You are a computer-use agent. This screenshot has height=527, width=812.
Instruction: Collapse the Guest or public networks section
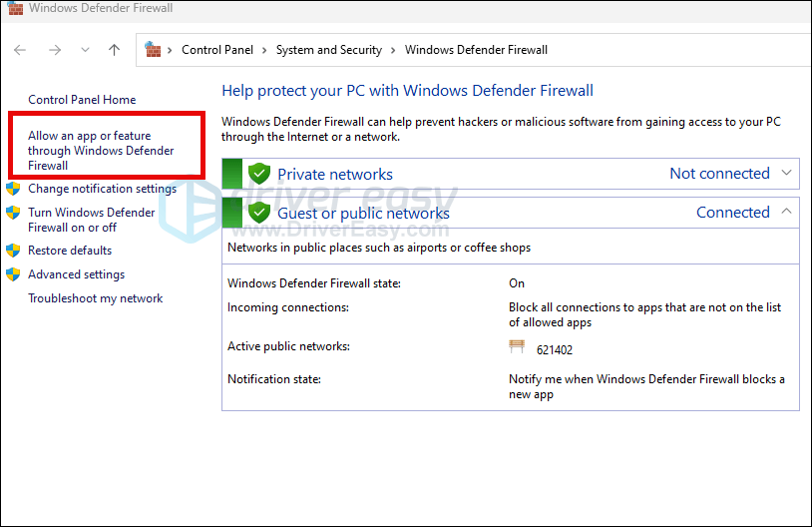pos(786,212)
